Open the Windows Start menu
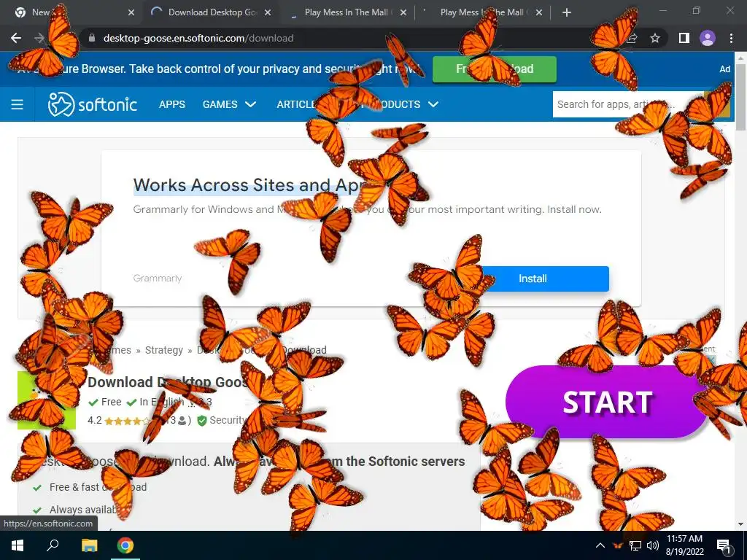Screen dimensions: 747x560 click(18, 545)
